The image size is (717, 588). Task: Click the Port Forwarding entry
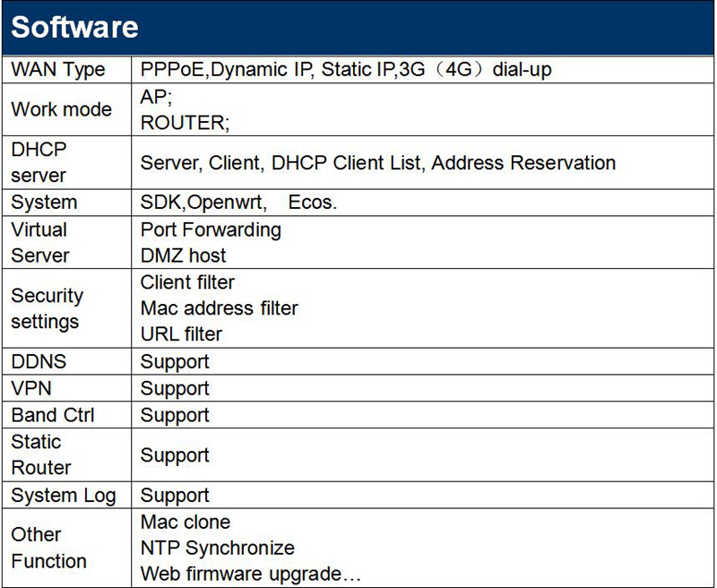point(211,229)
